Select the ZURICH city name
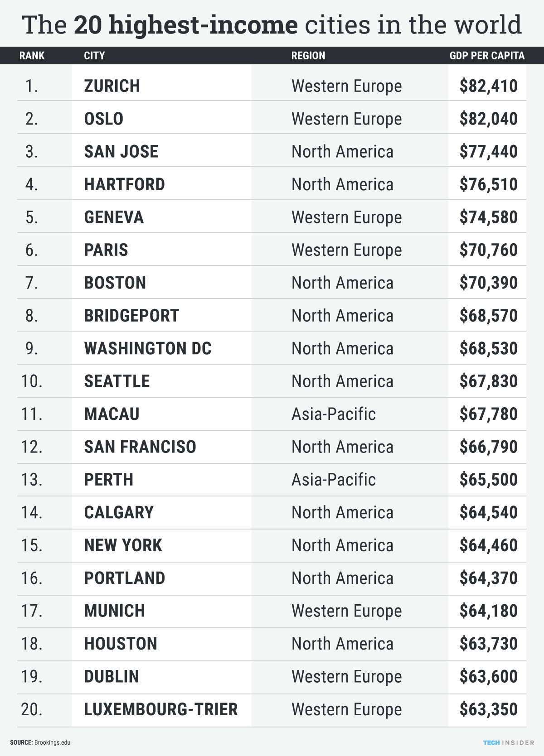This screenshot has width=544, height=756. 112,86
